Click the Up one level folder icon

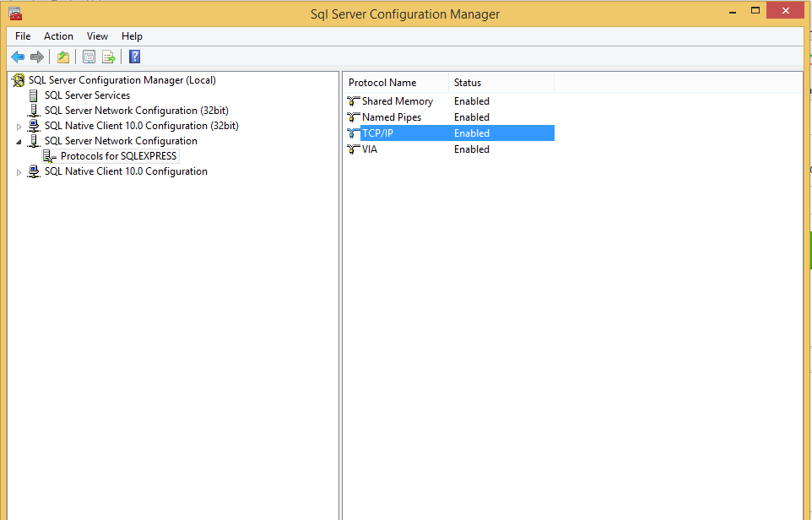(x=62, y=57)
